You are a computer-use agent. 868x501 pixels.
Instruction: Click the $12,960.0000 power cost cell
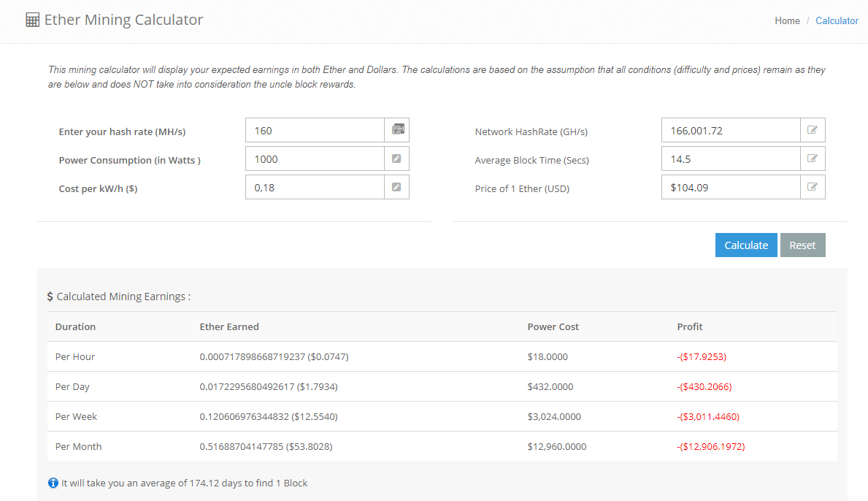click(x=557, y=446)
